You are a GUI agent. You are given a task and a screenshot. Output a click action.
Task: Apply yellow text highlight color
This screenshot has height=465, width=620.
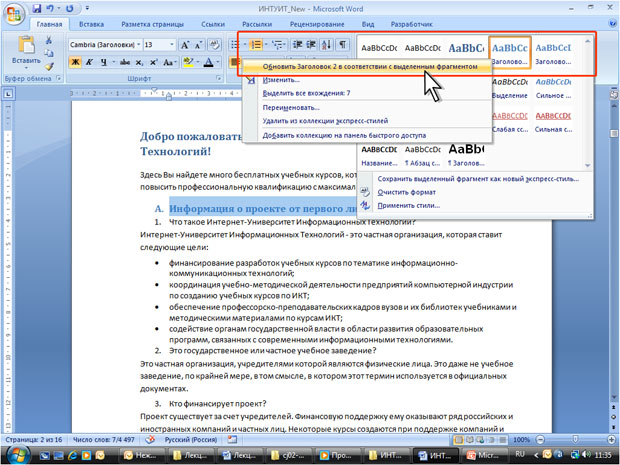[188, 62]
